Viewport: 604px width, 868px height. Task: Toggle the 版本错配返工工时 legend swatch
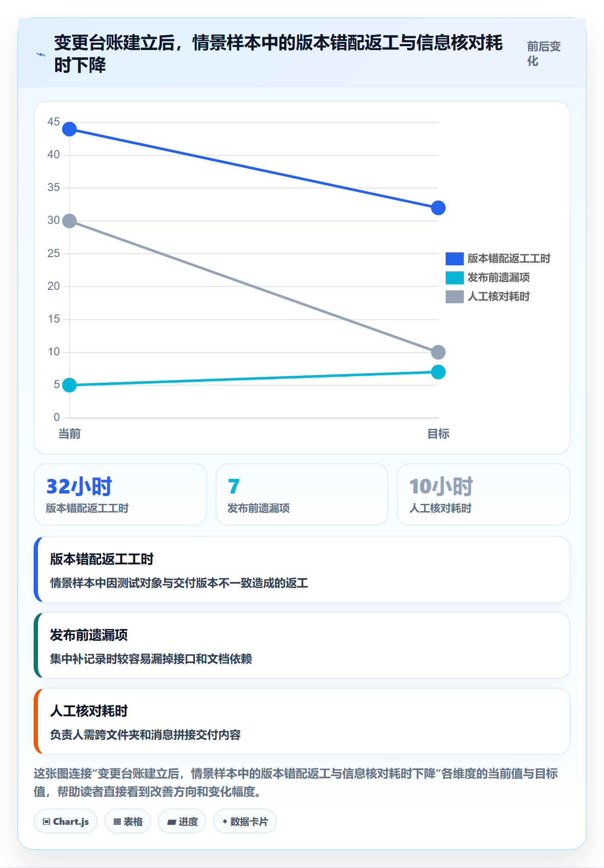pyautogui.click(x=454, y=258)
